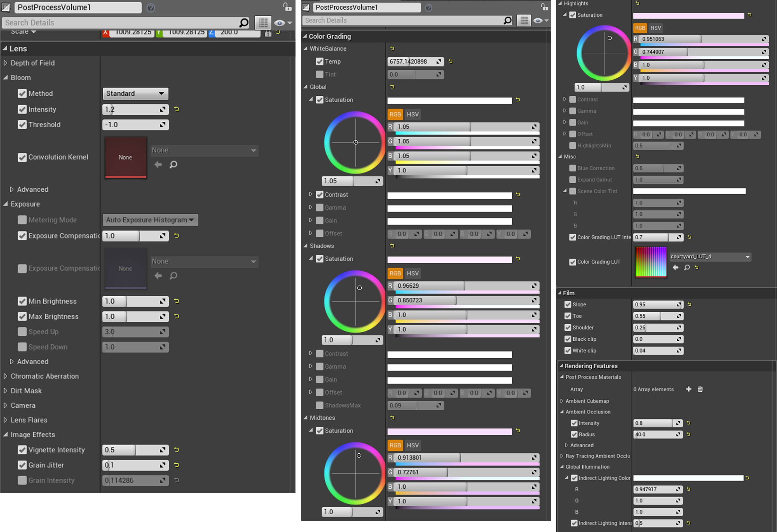Image resolution: width=777 pixels, height=532 pixels.
Task: Expand the Depth of Field section
Action: coord(5,63)
